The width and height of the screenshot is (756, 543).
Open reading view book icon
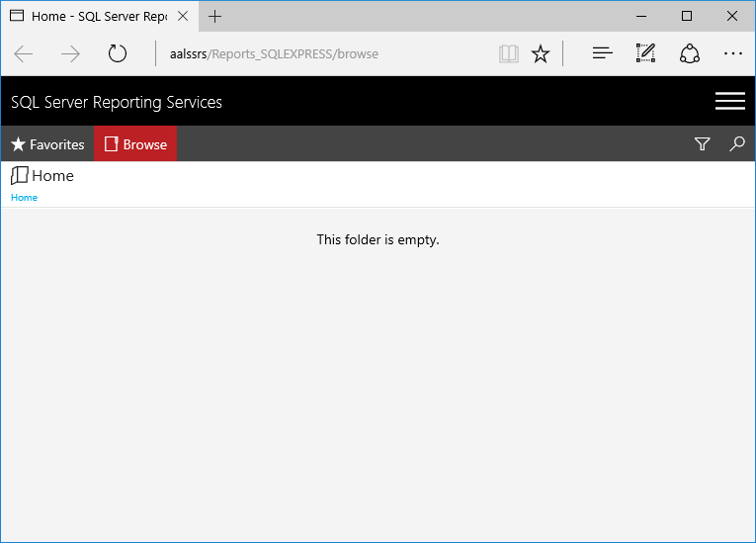509,54
